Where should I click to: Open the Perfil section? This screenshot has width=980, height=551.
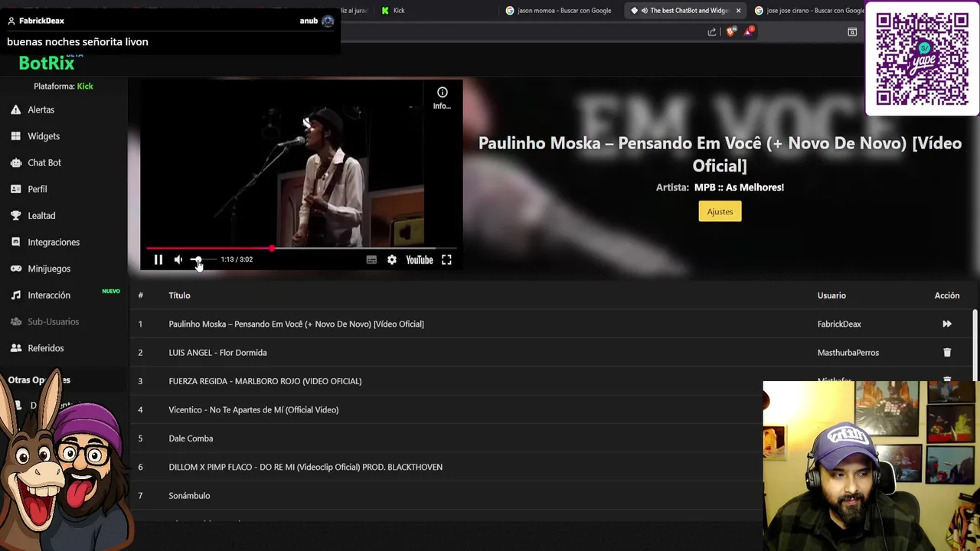point(37,189)
